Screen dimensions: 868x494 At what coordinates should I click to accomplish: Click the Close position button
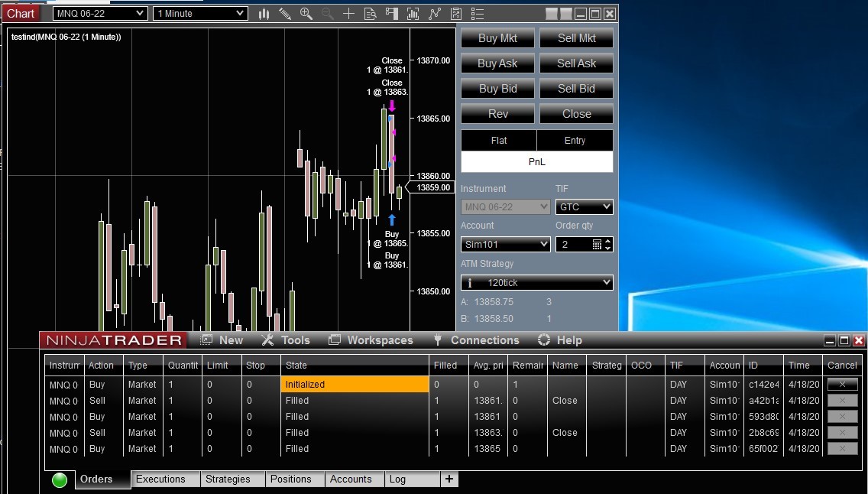pos(576,113)
